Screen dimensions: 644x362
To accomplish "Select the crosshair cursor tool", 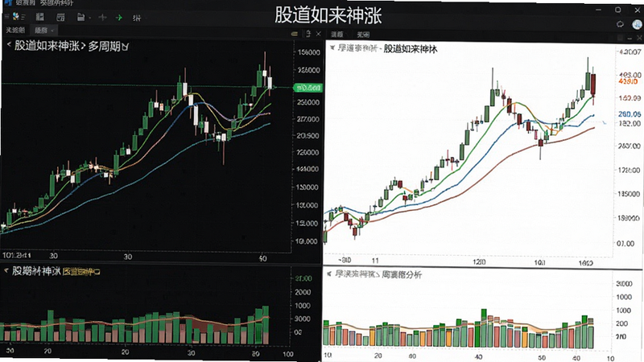I will point(103,17).
